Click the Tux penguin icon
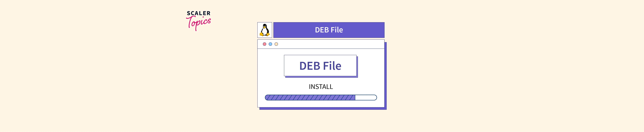 (x=264, y=30)
